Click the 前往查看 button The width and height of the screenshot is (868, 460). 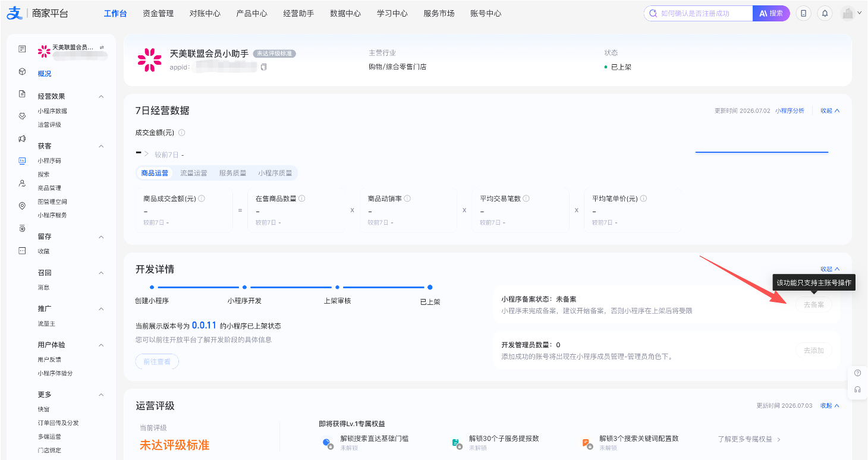157,361
